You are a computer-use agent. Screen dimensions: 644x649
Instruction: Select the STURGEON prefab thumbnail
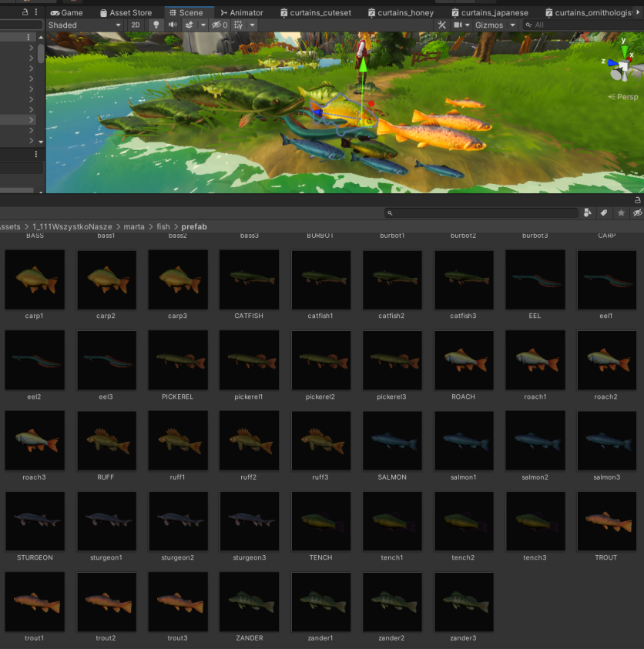click(x=34, y=521)
